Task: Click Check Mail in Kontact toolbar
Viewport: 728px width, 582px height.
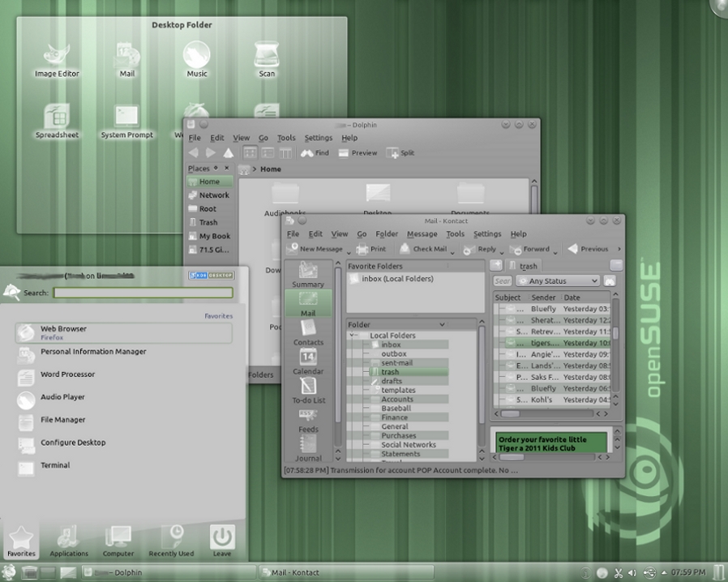Action: [423, 249]
